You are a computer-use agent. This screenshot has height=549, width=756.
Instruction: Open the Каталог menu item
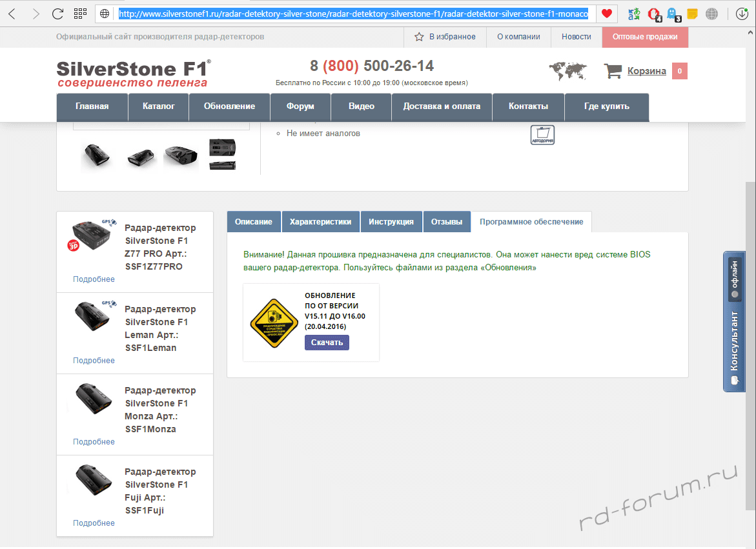(x=159, y=106)
